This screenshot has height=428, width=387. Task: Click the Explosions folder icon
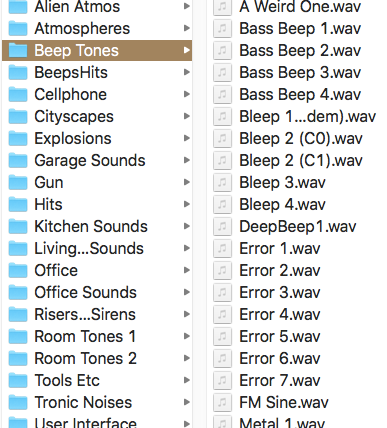pos(18,138)
